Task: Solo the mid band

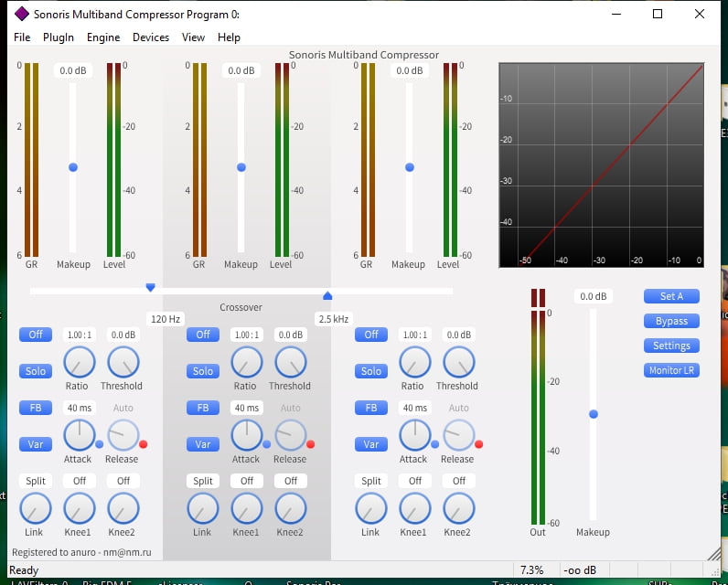Action: tap(203, 371)
